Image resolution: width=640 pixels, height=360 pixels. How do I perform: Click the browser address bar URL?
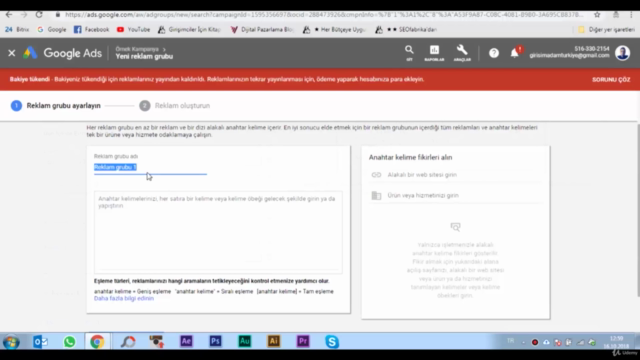click(324, 15)
